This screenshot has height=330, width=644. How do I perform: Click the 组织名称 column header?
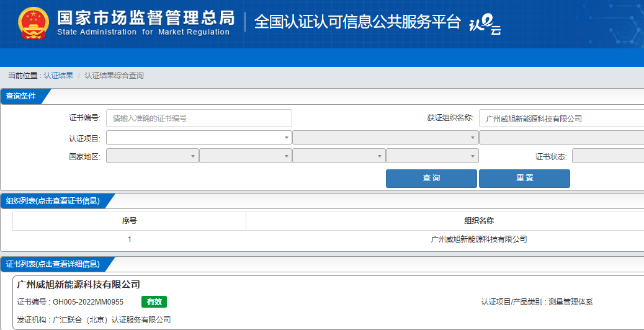(x=479, y=221)
